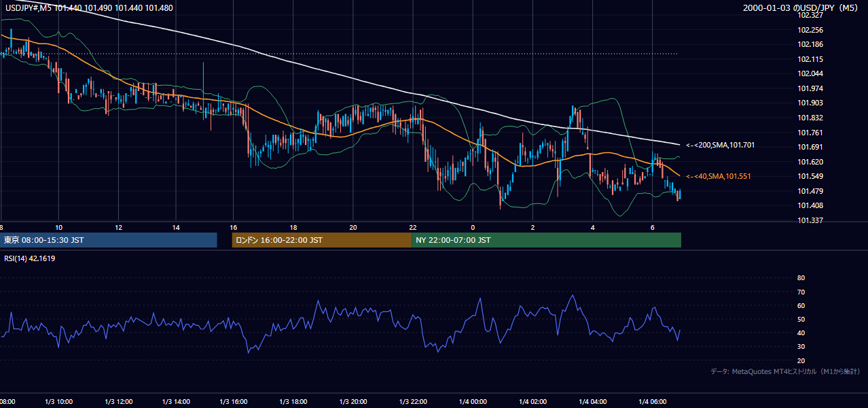This screenshot has height=408, width=868.
Task: Click RSI scale level 50
Action: coord(801,319)
